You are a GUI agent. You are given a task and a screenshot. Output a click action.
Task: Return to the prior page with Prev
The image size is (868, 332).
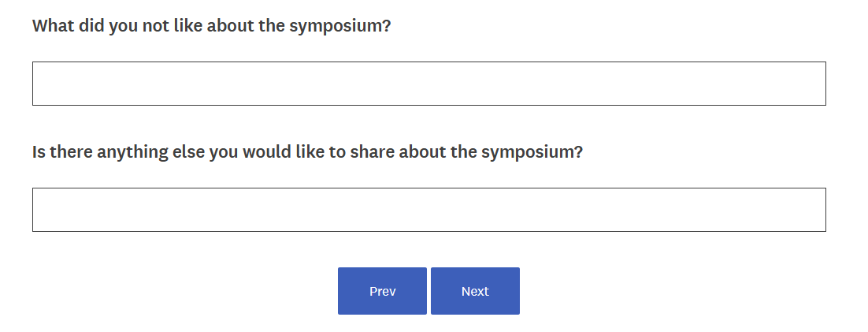(382, 291)
